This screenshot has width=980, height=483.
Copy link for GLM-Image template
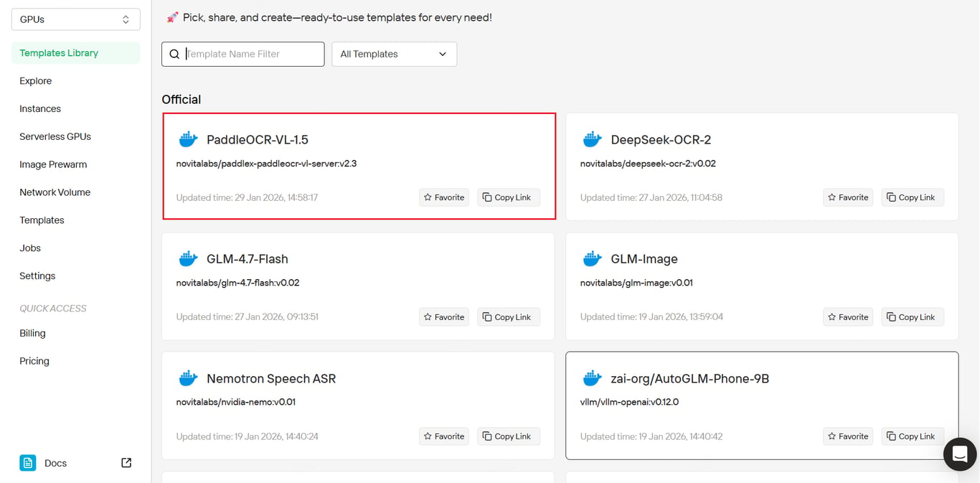(913, 316)
